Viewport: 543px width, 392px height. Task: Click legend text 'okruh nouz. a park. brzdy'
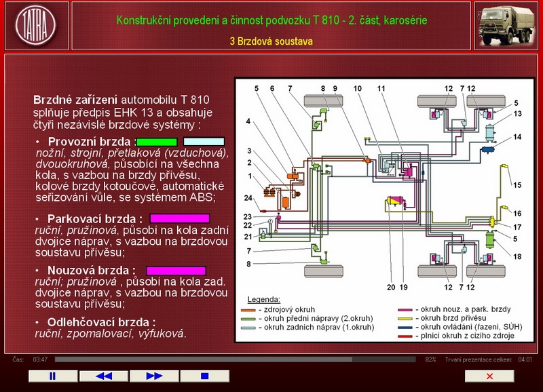click(466, 309)
